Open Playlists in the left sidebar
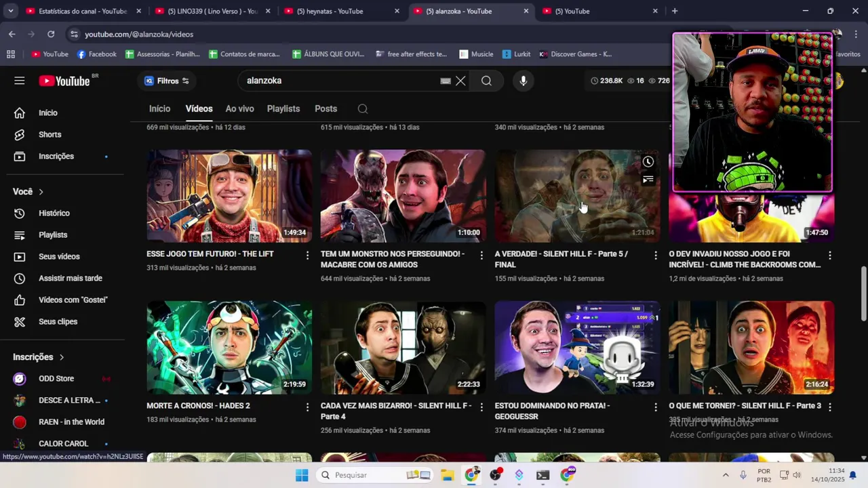 click(x=53, y=235)
